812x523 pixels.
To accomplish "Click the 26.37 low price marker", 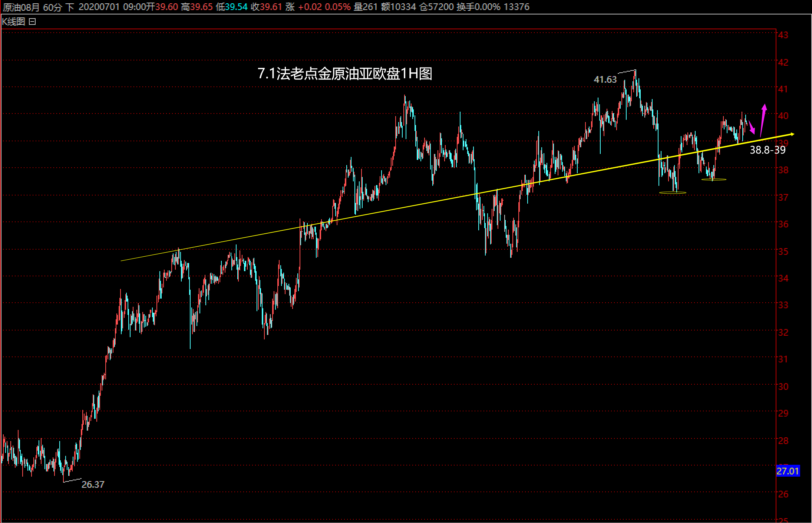I will 93,484.
